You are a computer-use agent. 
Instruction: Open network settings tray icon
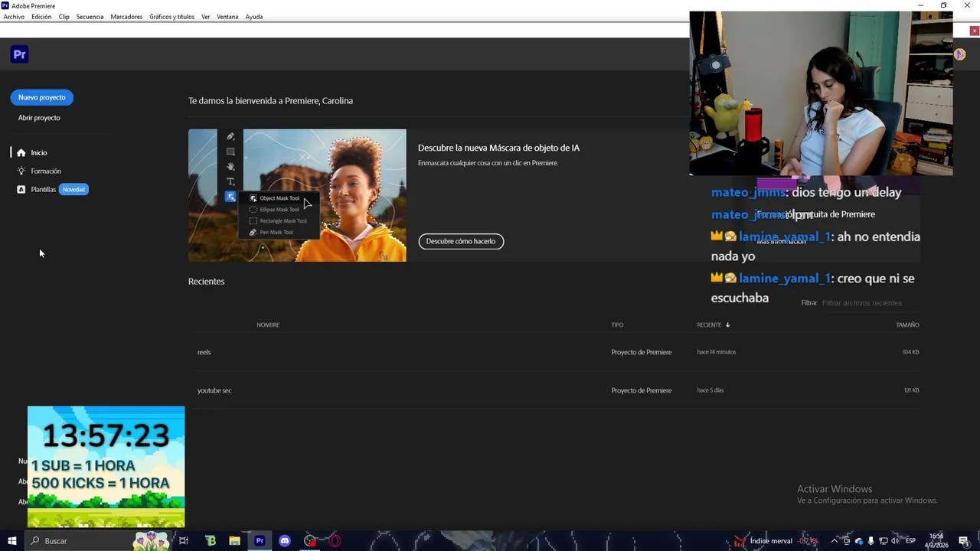(x=883, y=541)
